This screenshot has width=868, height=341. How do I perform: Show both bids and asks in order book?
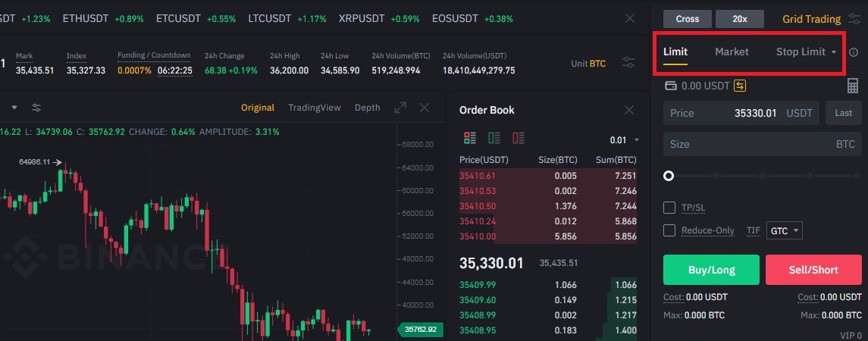tap(470, 138)
